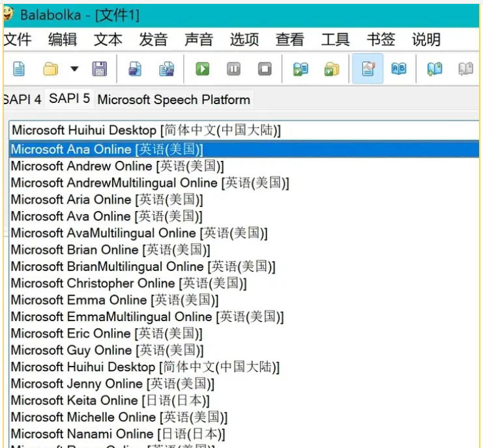Open the 声音 menu
Viewport: 483px width, 448px height.
pos(199,39)
